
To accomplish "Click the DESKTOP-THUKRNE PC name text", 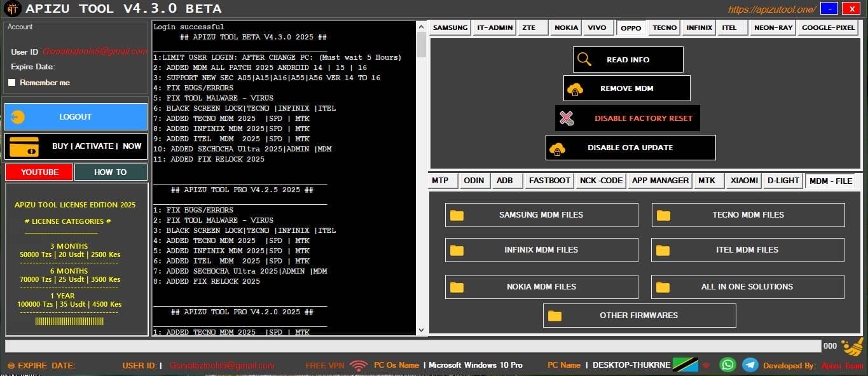I will [x=631, y=365].
